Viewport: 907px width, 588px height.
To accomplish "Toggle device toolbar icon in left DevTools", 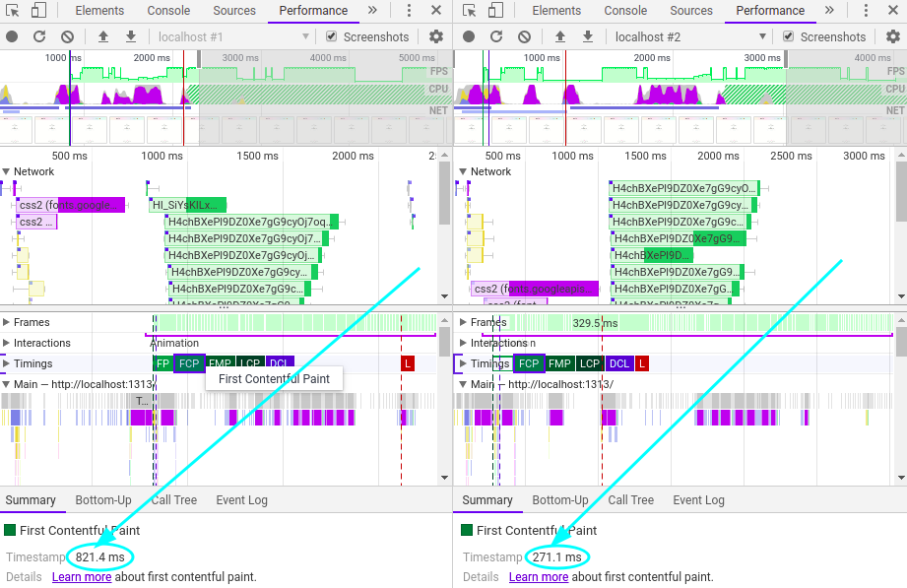I will coord(38,11).
